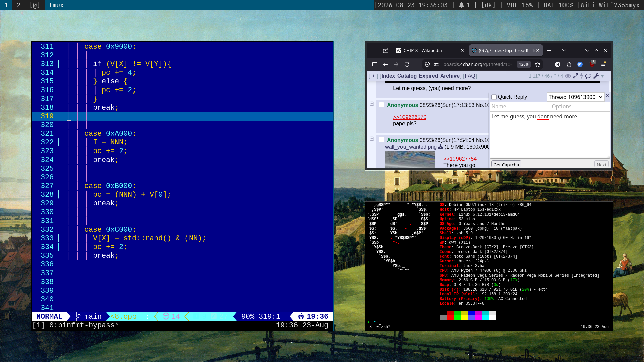644x362 pixels.
Task: Click the notification bell in status bar
Action: 462,5
